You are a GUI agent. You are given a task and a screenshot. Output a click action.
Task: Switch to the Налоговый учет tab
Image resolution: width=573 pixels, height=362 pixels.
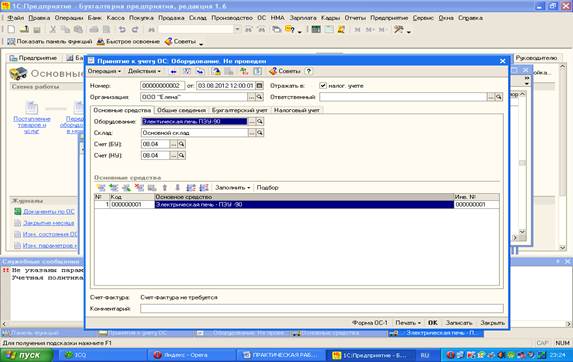[x=297, y=110]
